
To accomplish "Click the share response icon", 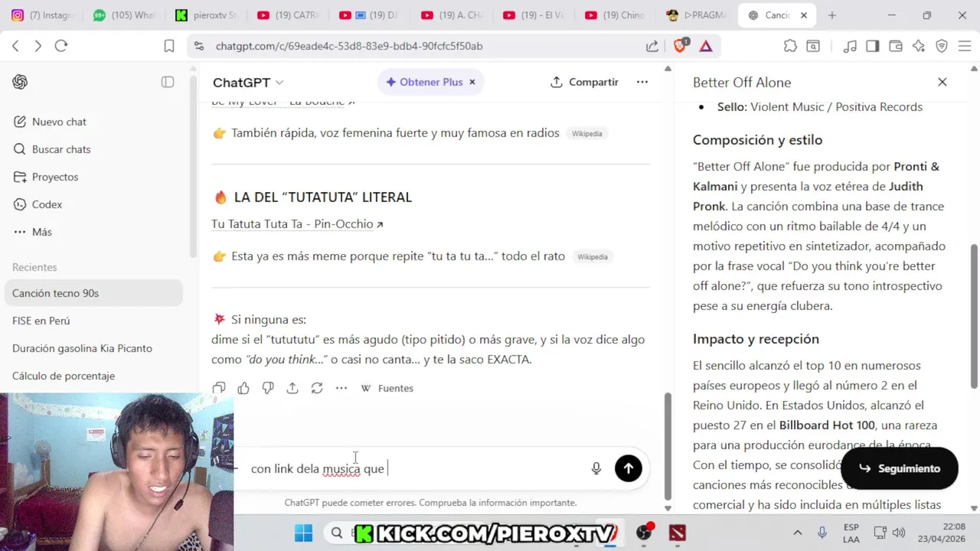I will (x=292, y=388).
